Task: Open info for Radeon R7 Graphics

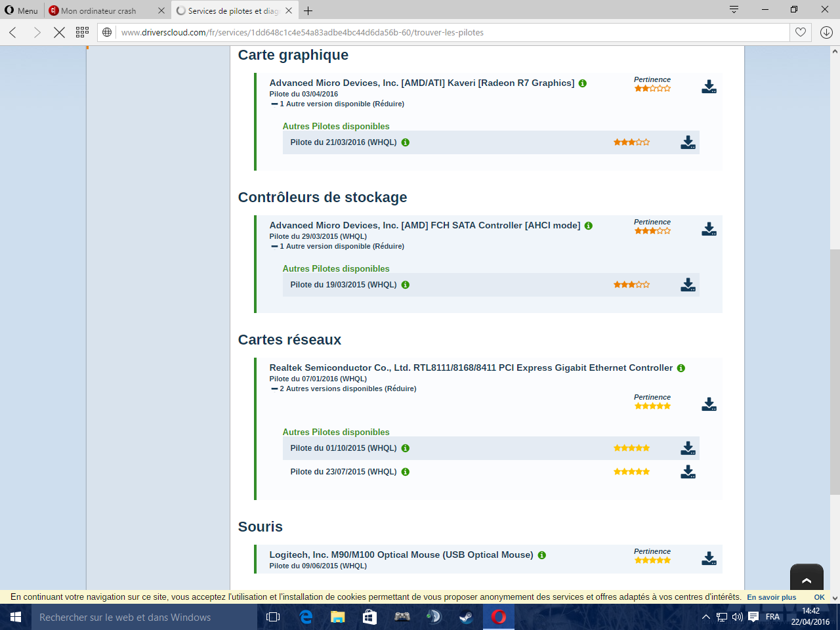Action: tap(583, 83)
